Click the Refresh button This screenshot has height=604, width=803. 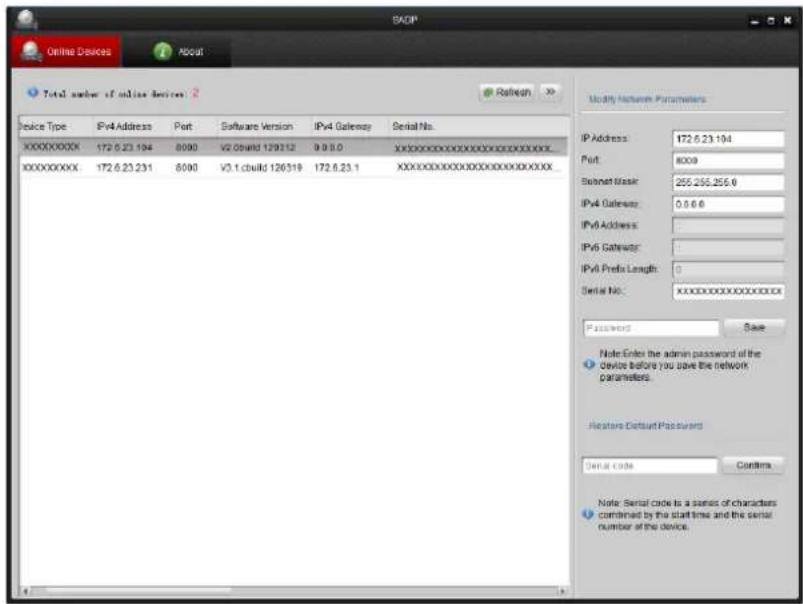(x=507, y=92)
